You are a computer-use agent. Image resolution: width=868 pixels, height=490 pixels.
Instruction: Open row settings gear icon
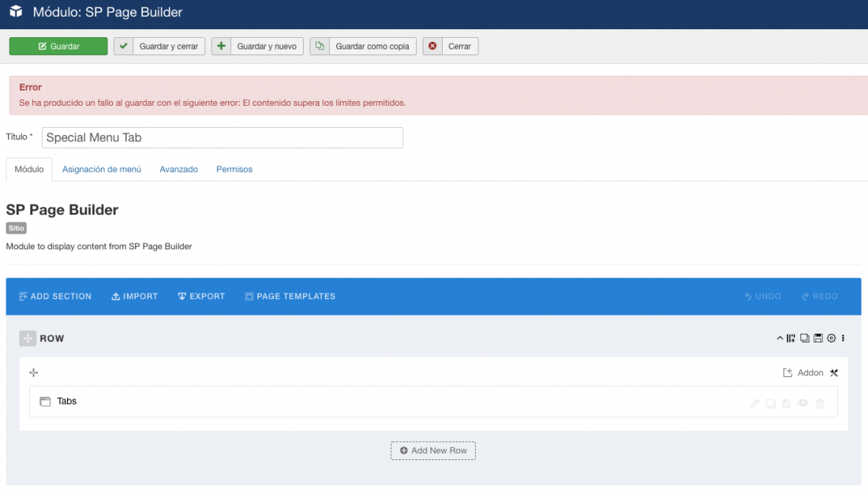832,338
